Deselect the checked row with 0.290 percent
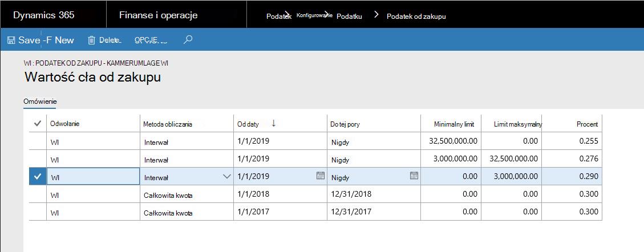The height and width of the screenshot is (252, 644). point(38,176)
